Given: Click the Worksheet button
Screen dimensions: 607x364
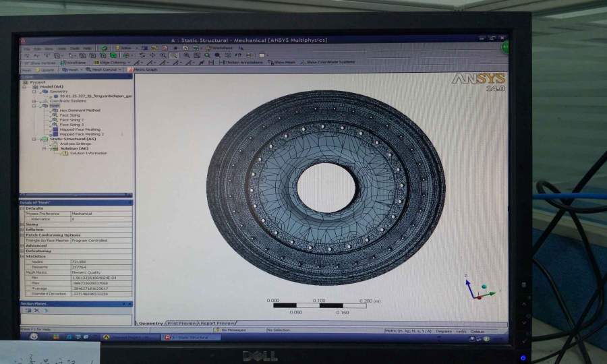Looking at the screenshot, I should pos(219,48).
